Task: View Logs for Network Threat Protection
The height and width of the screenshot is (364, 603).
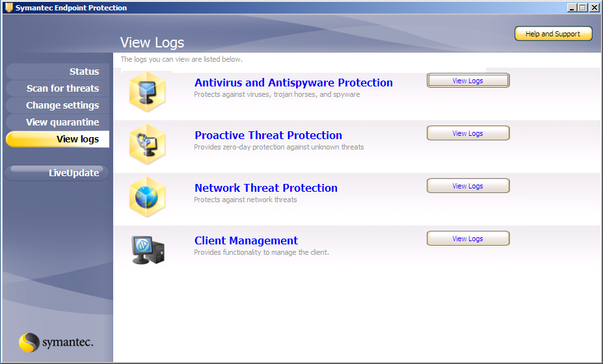Action: point(468,186)
